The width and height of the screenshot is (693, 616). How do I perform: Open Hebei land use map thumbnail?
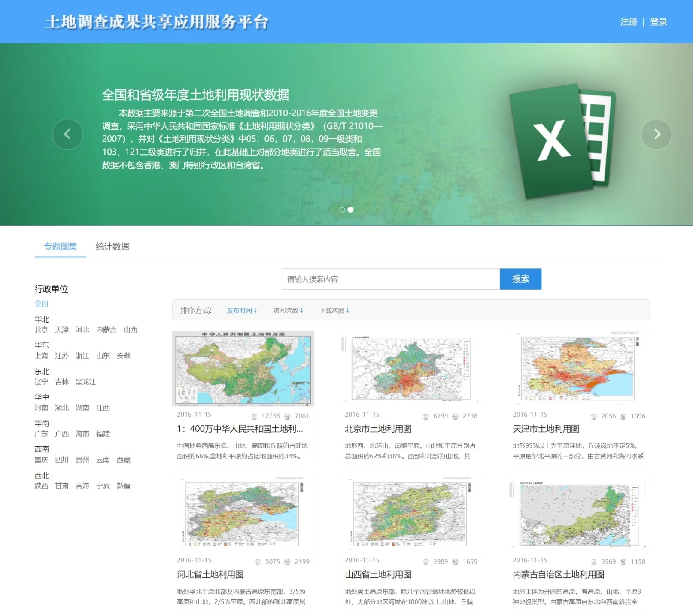[243, 514]
